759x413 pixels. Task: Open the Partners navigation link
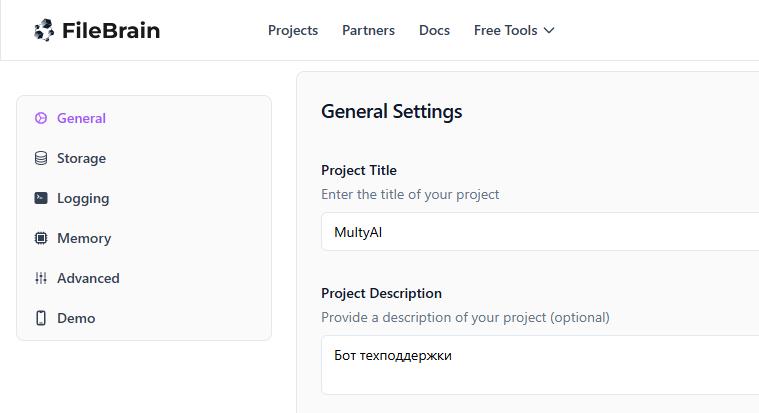point(368,31)
